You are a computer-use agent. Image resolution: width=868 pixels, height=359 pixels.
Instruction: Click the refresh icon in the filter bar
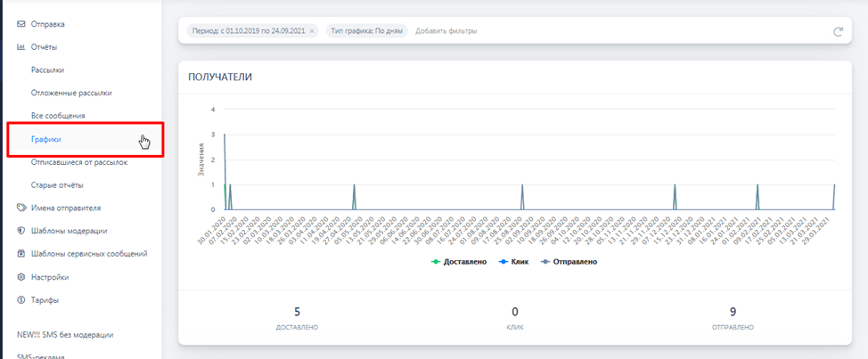coord(838,31)
